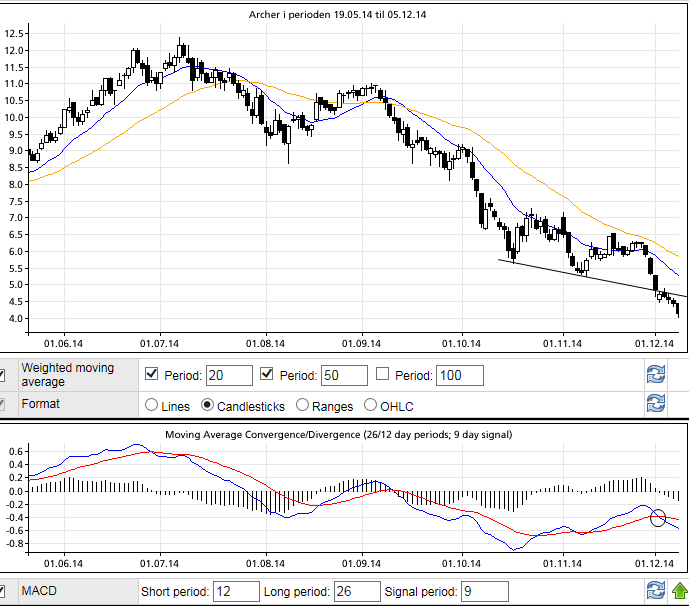Uncheck the Period 50 moving average checkbox
Screen dimensions: 689x606
click(x=267, y=375)
